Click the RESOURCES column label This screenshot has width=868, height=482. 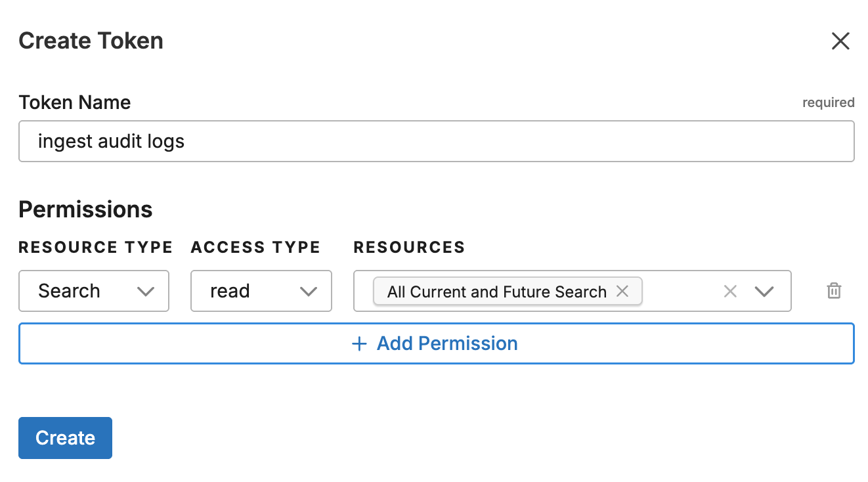click(x=409, y=248)
